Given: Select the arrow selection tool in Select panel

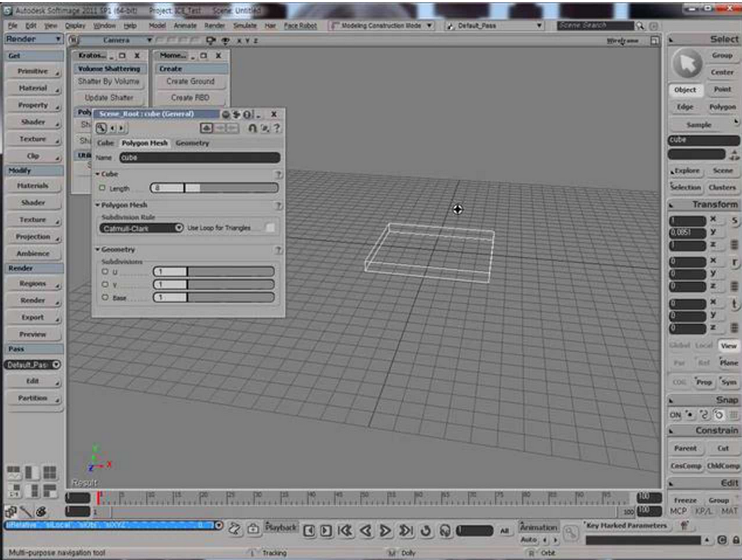Looking at the screenshot, I should pyautogui.click(x=687, y=64).
